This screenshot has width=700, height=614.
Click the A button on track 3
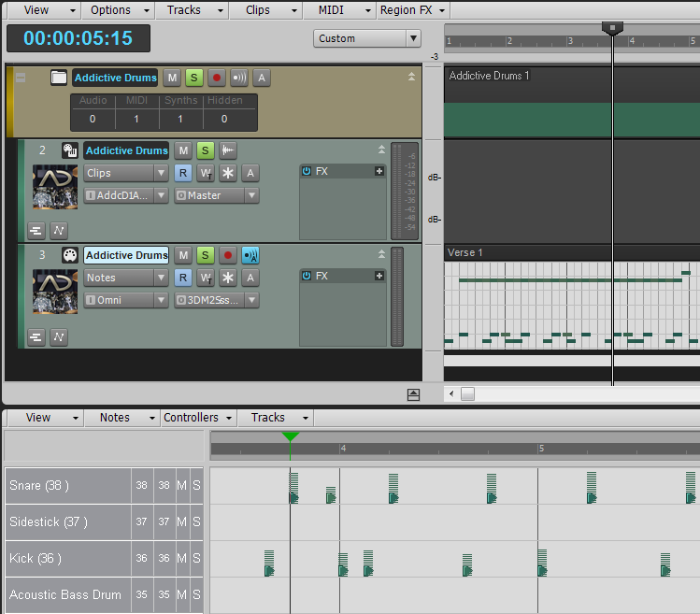[250, 278]
